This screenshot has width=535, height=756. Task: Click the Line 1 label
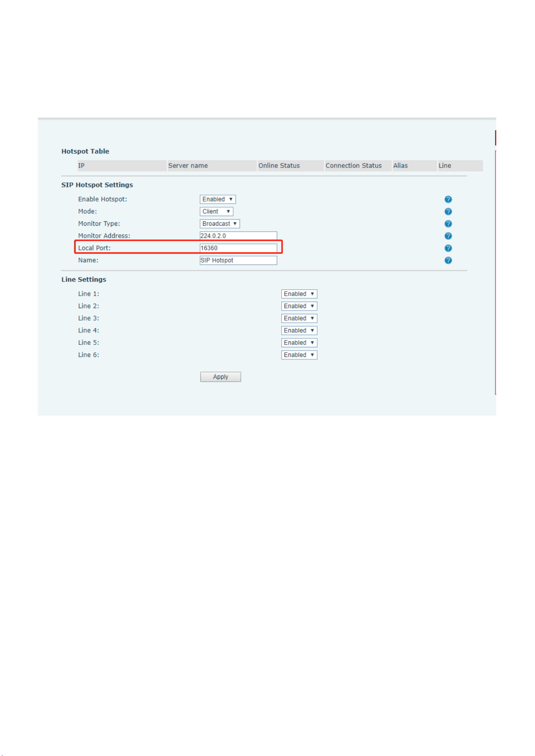[88, 294]
